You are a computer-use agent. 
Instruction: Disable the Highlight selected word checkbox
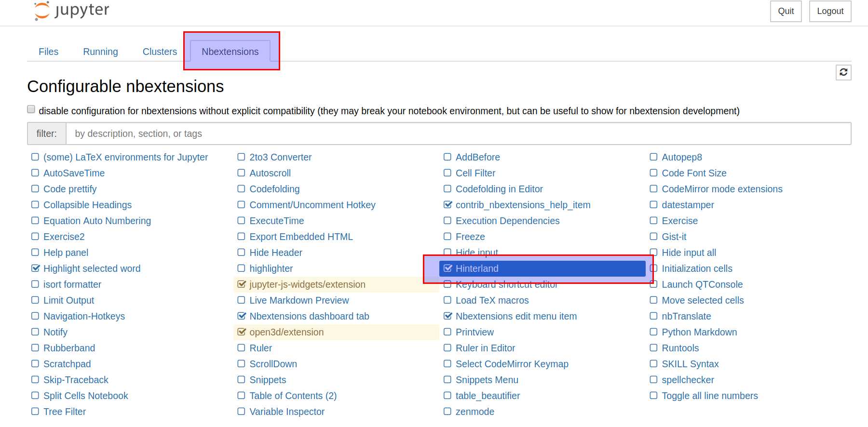coord(35,268)
